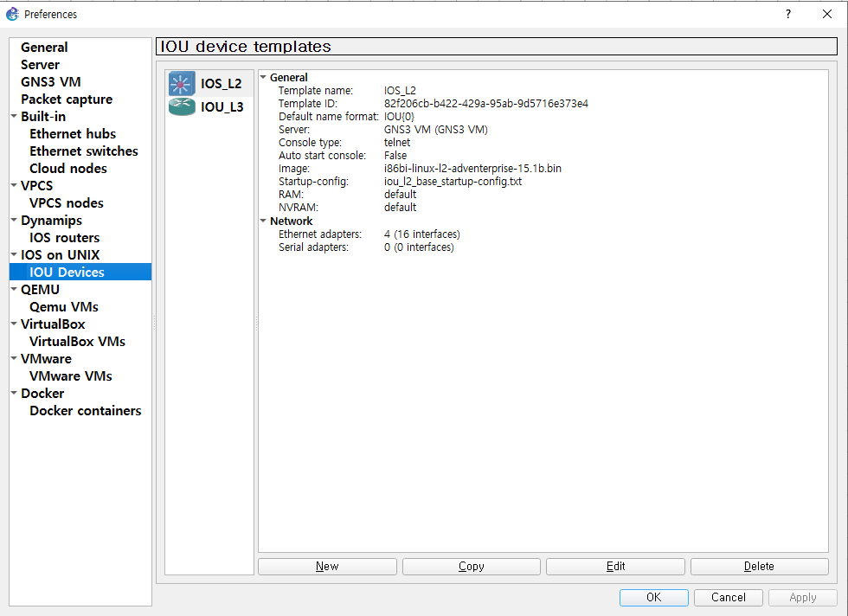Close the Preferences dialog

pos(827,14)
